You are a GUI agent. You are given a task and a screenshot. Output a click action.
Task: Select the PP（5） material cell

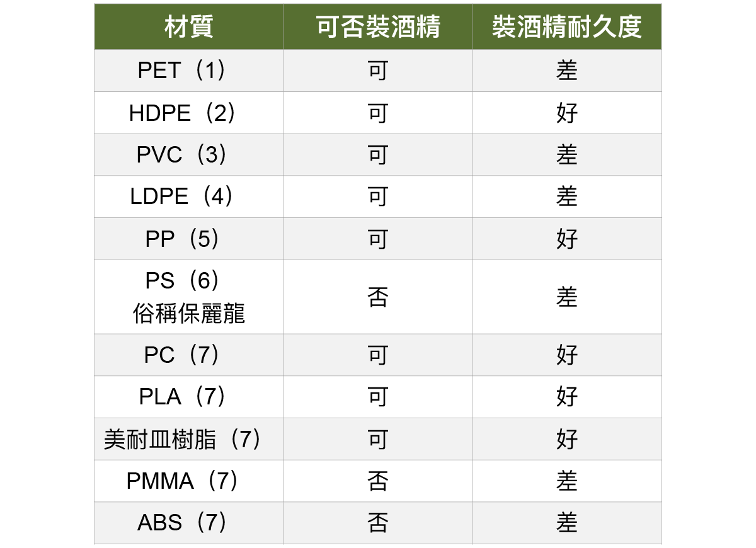pyautogui.click(x=189, y=239)
